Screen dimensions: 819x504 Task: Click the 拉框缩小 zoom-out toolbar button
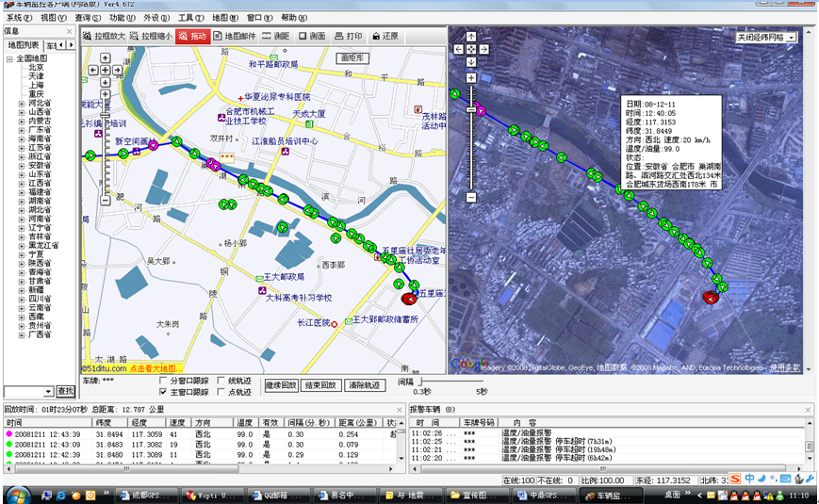click(151, 36)
